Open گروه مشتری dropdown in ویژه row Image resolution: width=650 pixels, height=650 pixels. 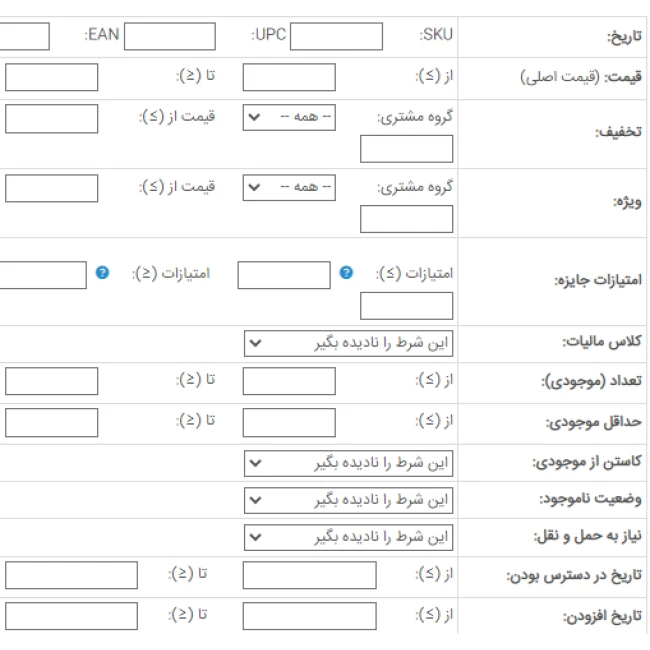pos(289,188)
